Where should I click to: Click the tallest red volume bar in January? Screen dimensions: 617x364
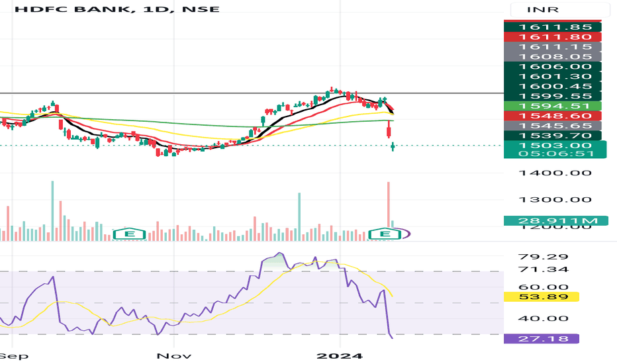(x=389, y=205)
